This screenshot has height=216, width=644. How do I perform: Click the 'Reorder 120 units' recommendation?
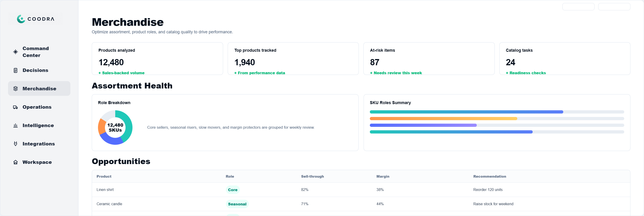tap(488, 190)
